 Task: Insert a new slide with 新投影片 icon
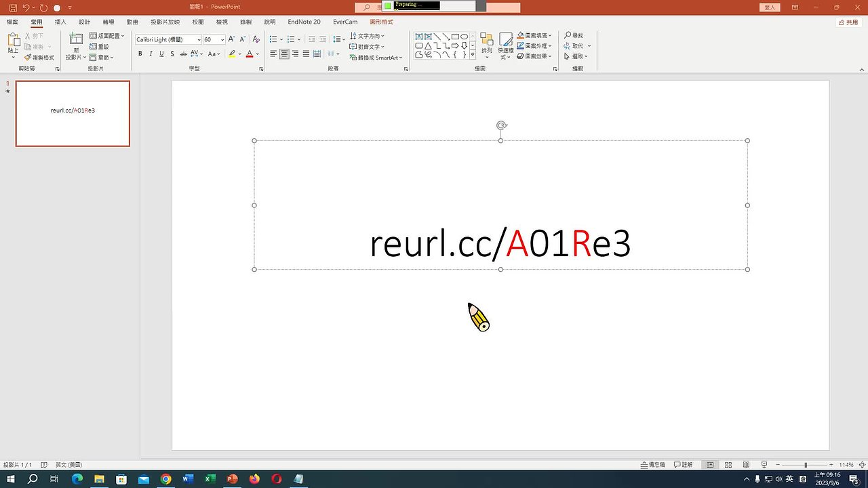[76, 39]
